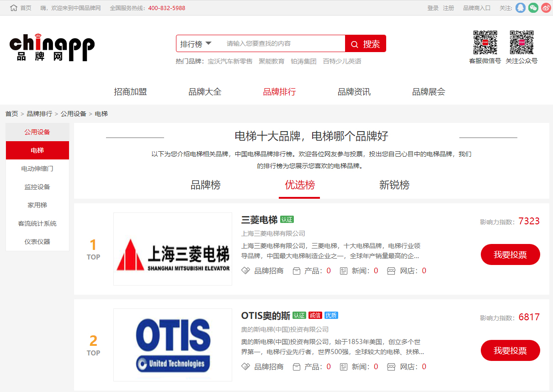Click hot brand 聚能教育
Screen dimensions: 553x392
tap(271, 61)
